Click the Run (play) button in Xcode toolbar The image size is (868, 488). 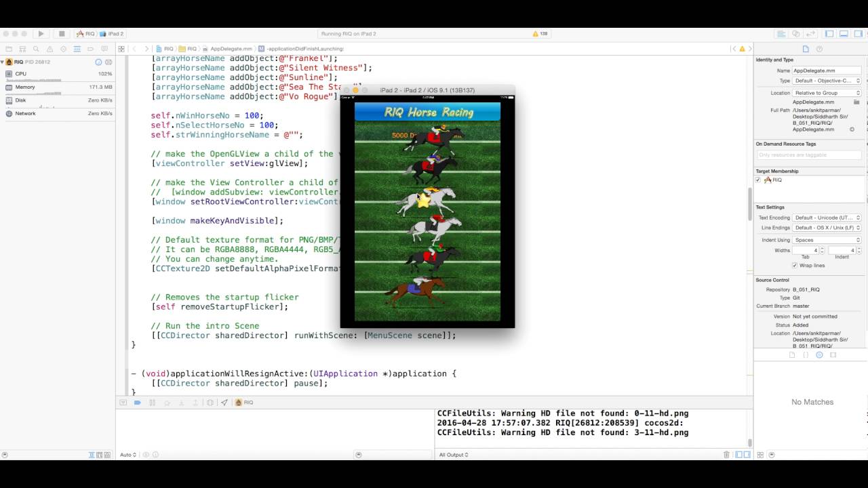pos(41,33)
